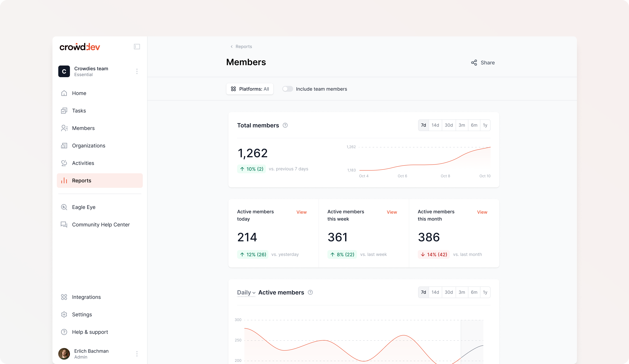Click Erlich Bachman's profile avatar
This screenshot has height=364, width=629.
point(64,354)
